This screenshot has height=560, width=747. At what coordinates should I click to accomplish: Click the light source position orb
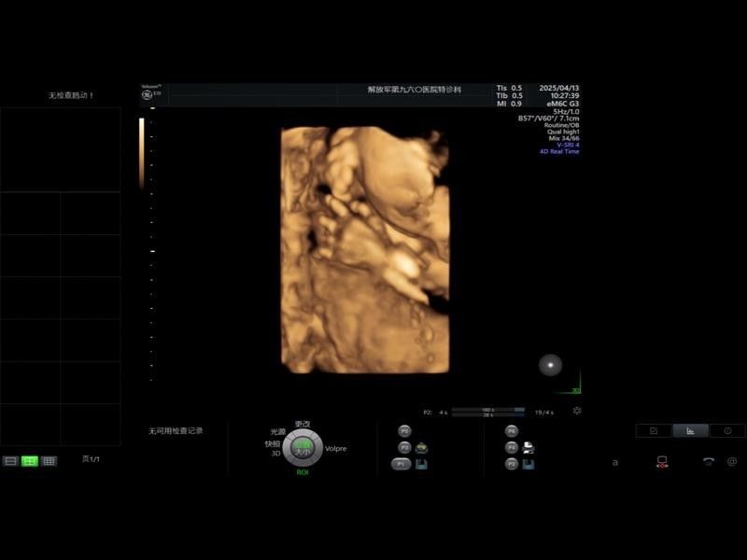[550, 365]
